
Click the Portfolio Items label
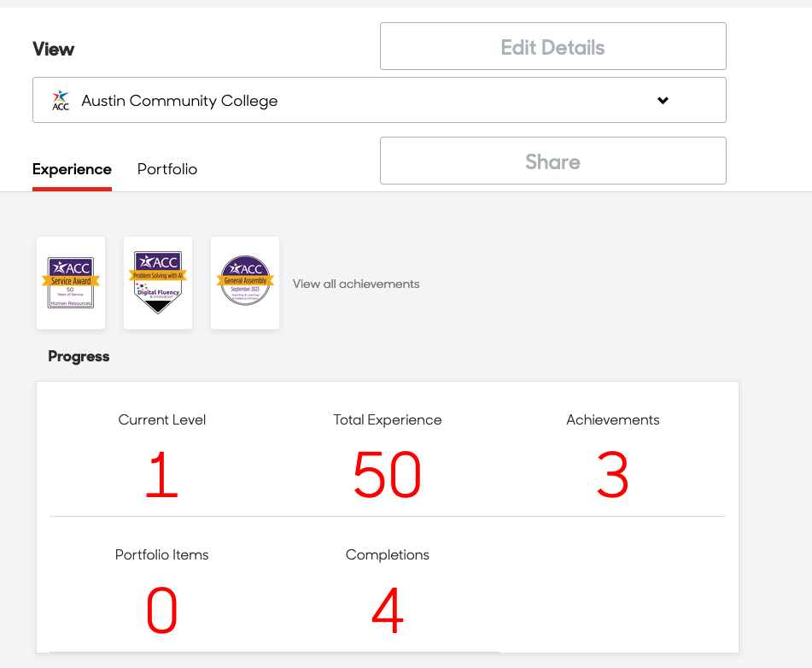pyautogui.click(x=162, y=554)
